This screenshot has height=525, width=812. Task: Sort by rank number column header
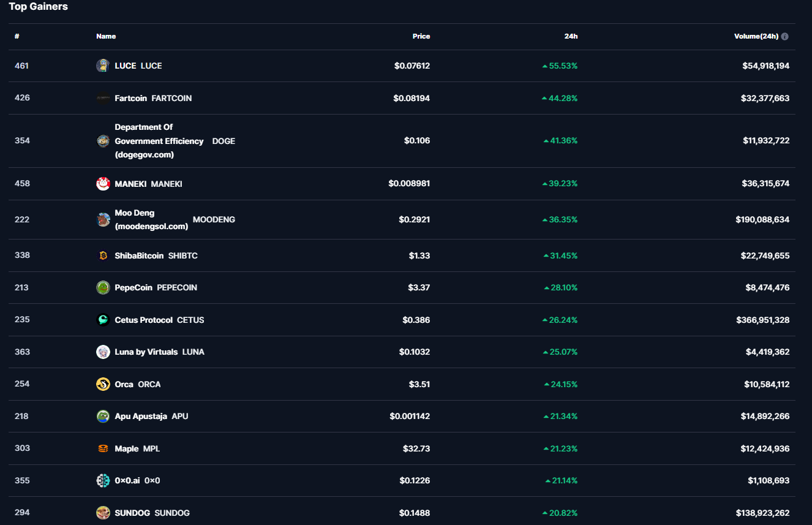17,36
